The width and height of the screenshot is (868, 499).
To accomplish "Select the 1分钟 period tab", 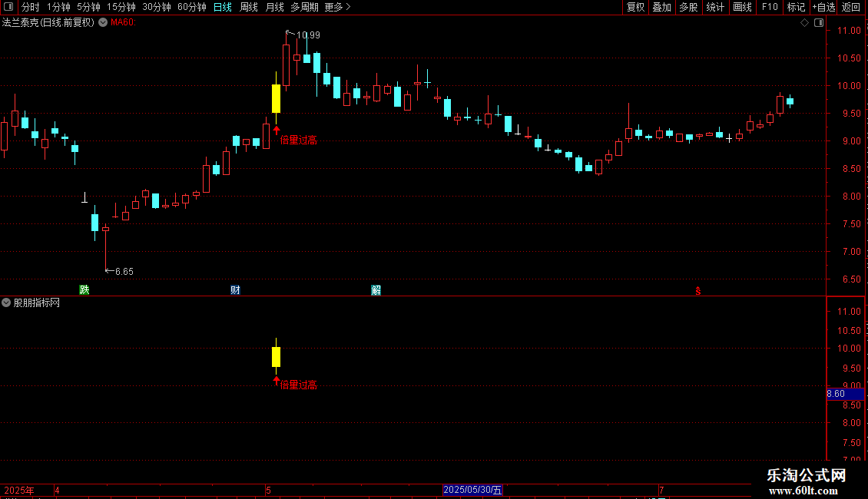I will point(58,7).
